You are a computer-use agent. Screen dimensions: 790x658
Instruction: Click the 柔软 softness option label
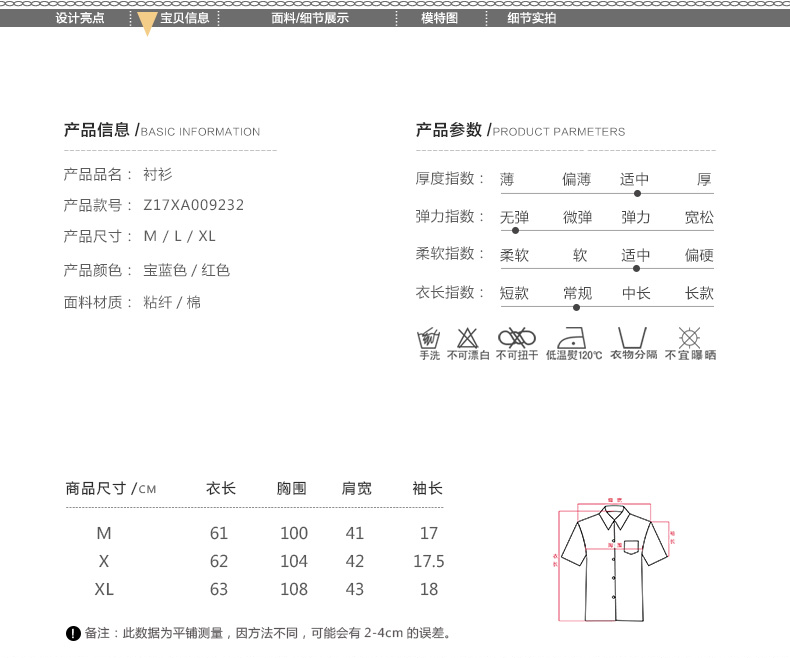(514, 255)
